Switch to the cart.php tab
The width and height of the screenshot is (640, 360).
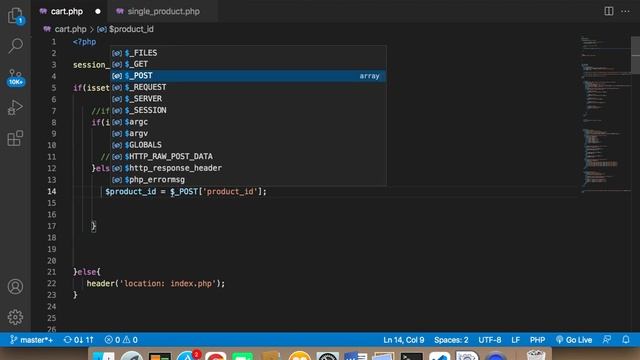(x=67, y=11)
